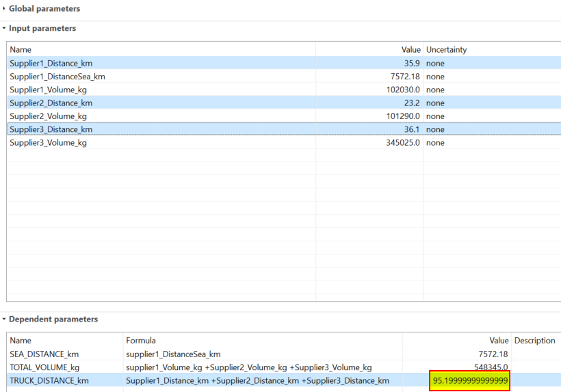Click the Supplier1_DistanceSea_km name cell

coord(57,77)
